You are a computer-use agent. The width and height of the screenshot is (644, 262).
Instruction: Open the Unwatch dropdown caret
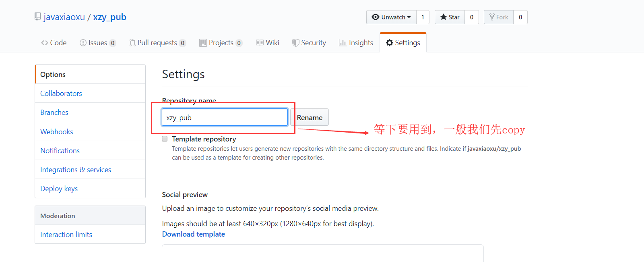(x=409, y=17)
